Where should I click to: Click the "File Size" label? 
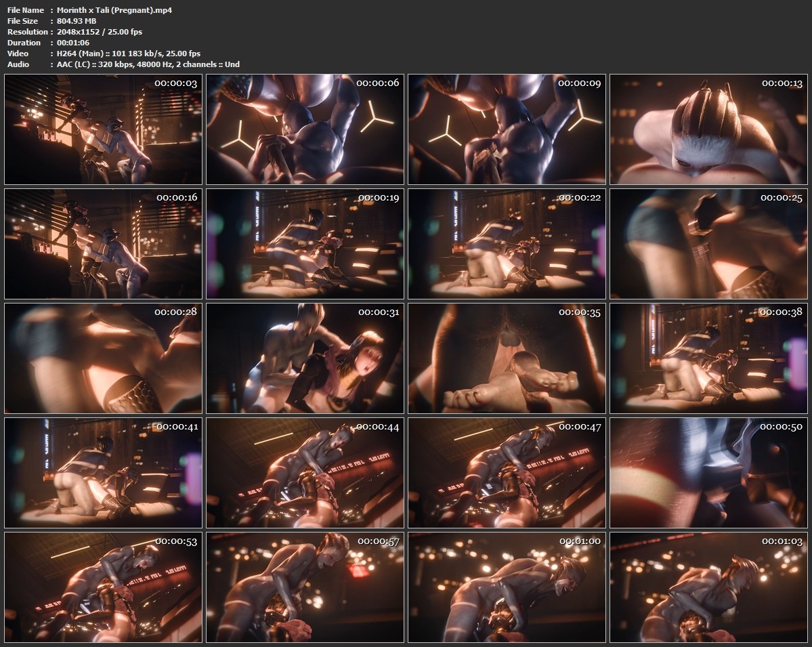[23, 21]
